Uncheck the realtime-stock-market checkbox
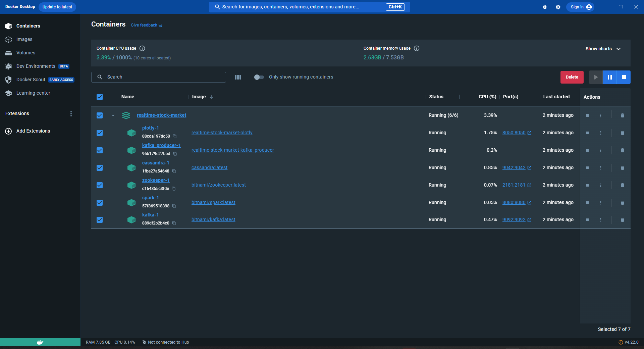644x349 pixels. [100, 115]
